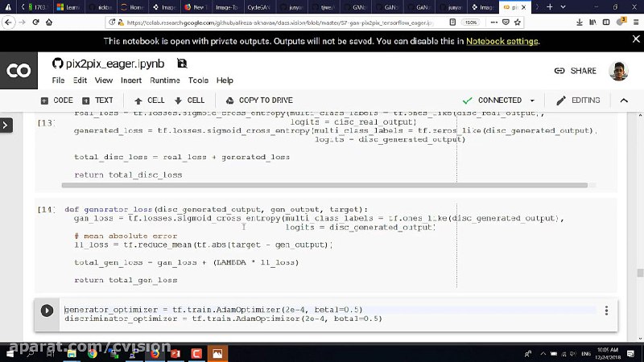Open the File menu
The height and width of the screenshot is (362, 644).
tap(58, 80)
